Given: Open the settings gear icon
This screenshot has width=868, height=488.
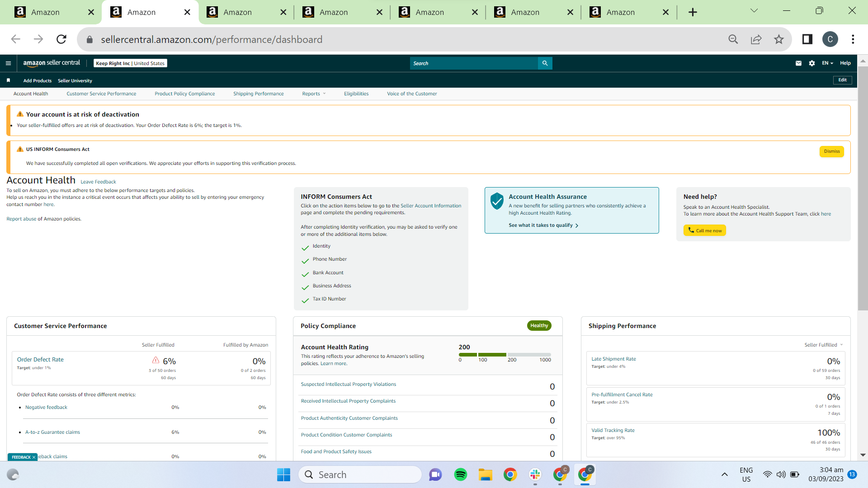Looking at the screenshot, I should tap(812, 63).
